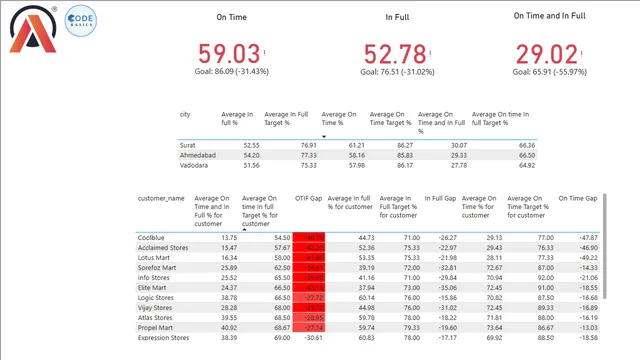Select the Expression Stores customer row
This screenshot has height=360, width=640.
click(x=368, y=338)
